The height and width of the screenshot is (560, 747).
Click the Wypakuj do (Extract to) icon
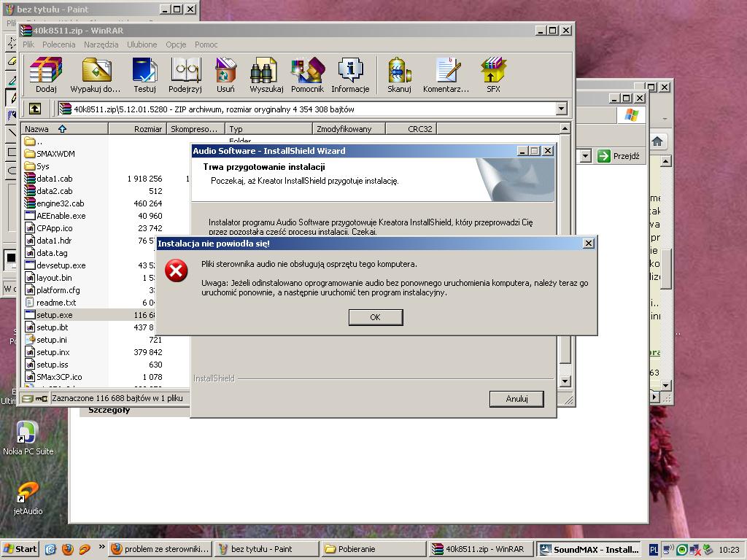pyautogui.click(x=96, y=75)
